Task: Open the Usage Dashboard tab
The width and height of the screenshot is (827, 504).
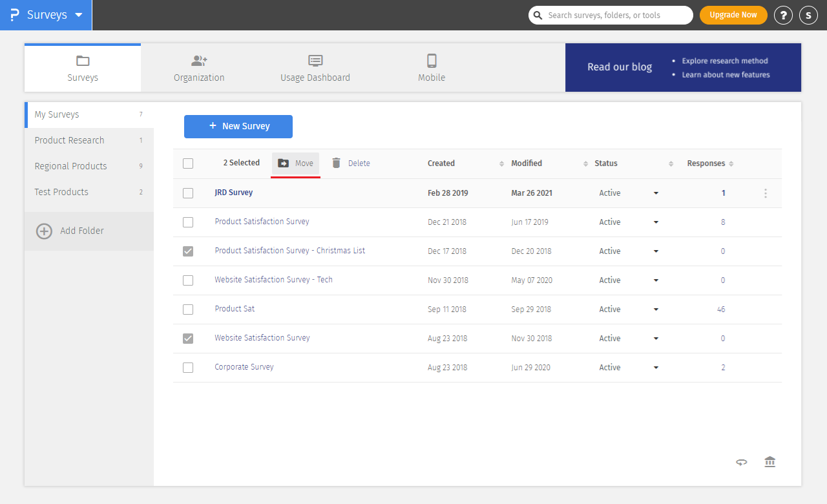Action: click(315, 68)
